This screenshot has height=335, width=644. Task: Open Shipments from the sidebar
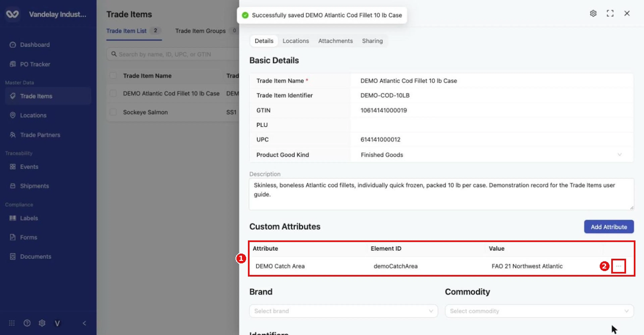(35, 186)
